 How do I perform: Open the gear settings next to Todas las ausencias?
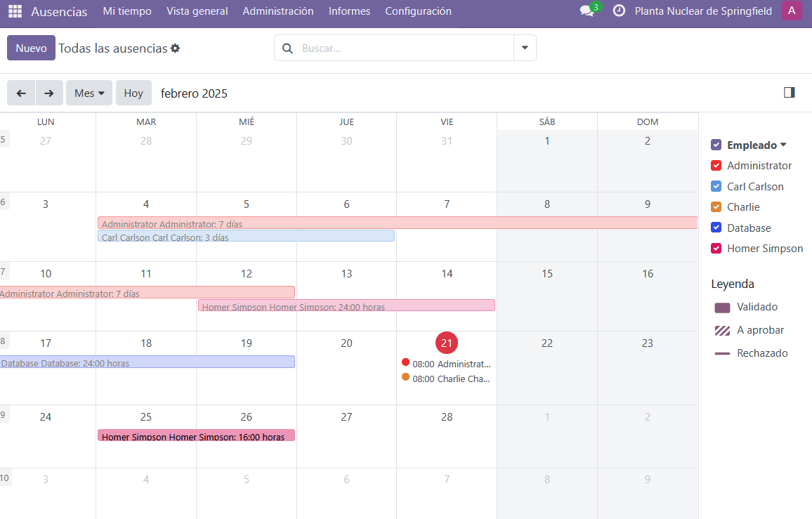point(176,48)
